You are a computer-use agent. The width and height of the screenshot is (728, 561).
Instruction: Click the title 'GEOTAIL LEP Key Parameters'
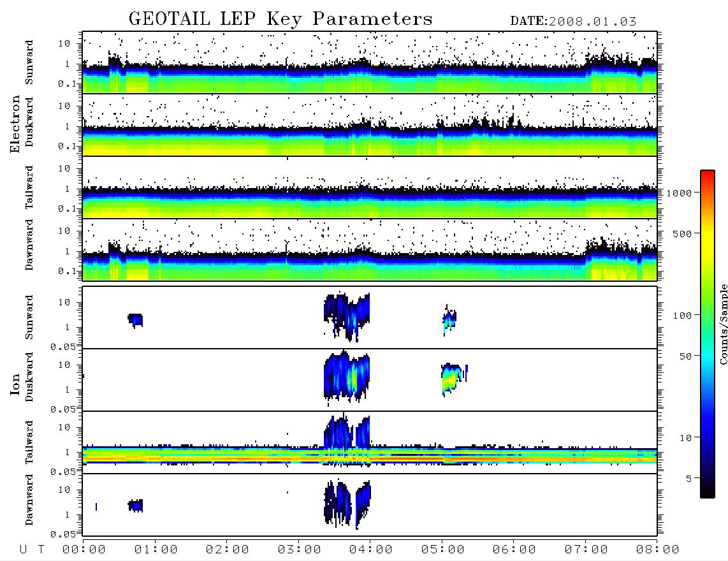click(x=280, y=19)
